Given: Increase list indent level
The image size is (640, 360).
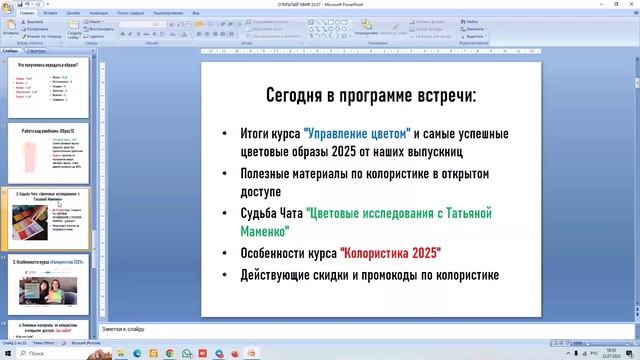Looking at the screenshot, I should point(230,24).
